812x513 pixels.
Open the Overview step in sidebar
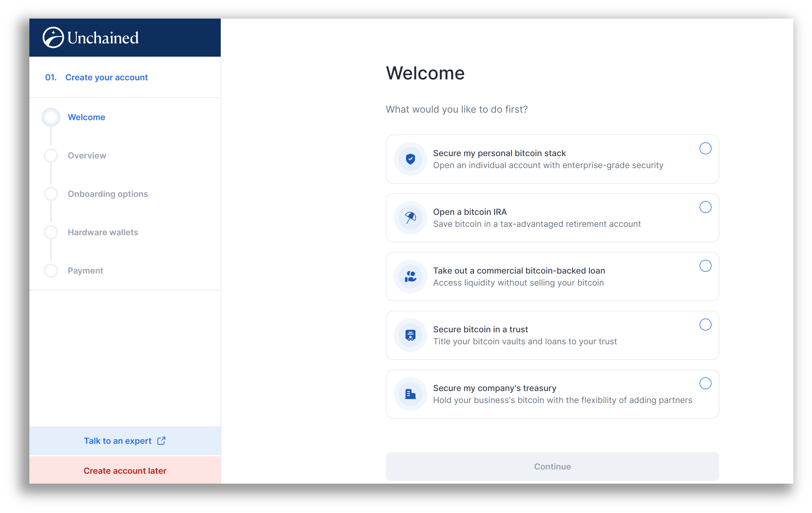click(87, 156)
